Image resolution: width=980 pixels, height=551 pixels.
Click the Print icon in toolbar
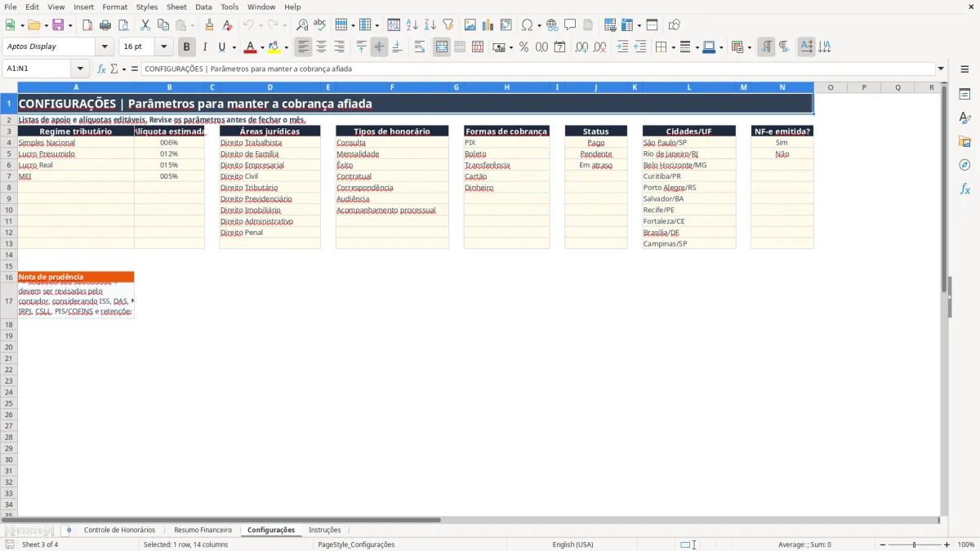pos(105,25)
